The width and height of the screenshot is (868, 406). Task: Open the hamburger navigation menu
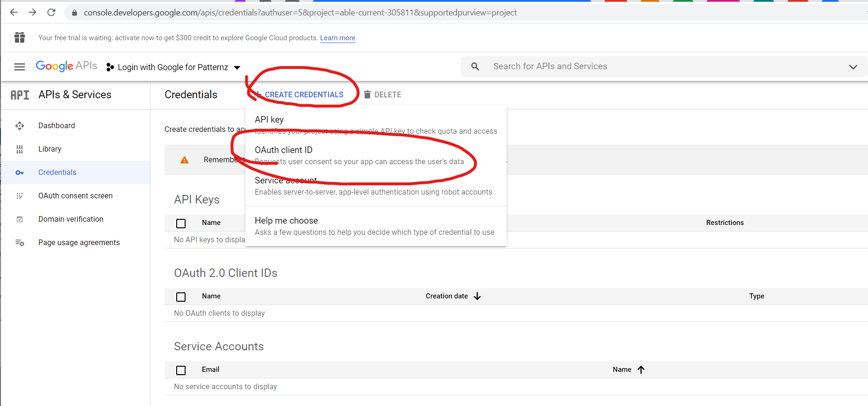[x=20, y=67]
